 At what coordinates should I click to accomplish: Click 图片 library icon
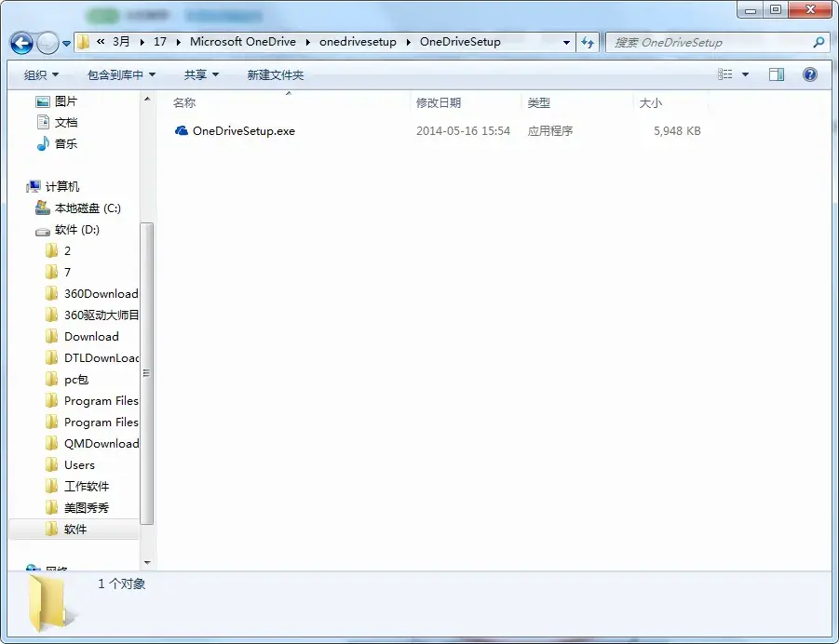[42, 101]
